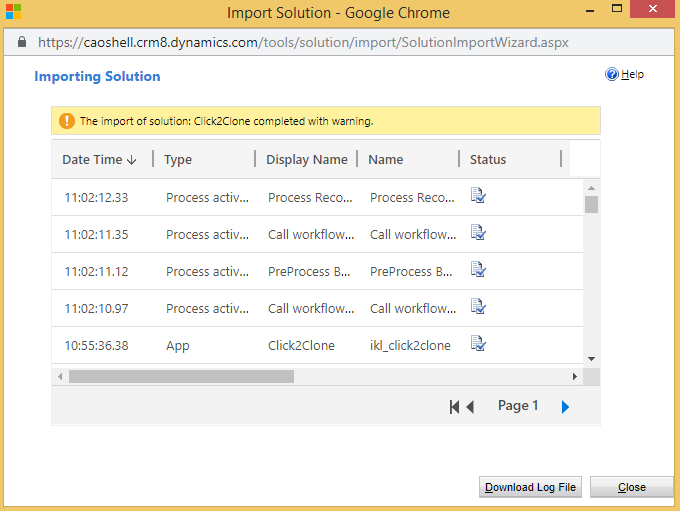Open the Help link icon

[611, 75]
